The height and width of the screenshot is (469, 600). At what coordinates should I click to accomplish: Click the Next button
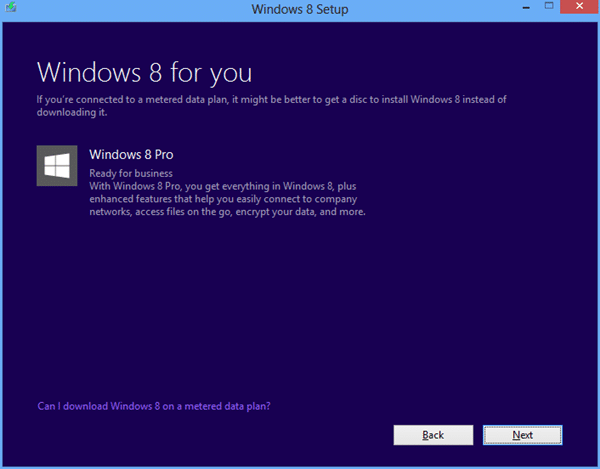point(522,435)
